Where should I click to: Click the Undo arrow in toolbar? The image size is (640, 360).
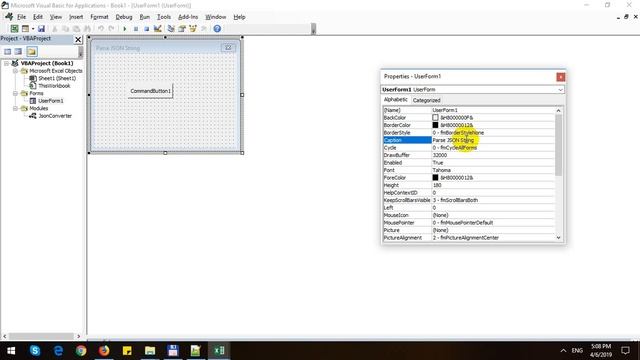[100, 29]
